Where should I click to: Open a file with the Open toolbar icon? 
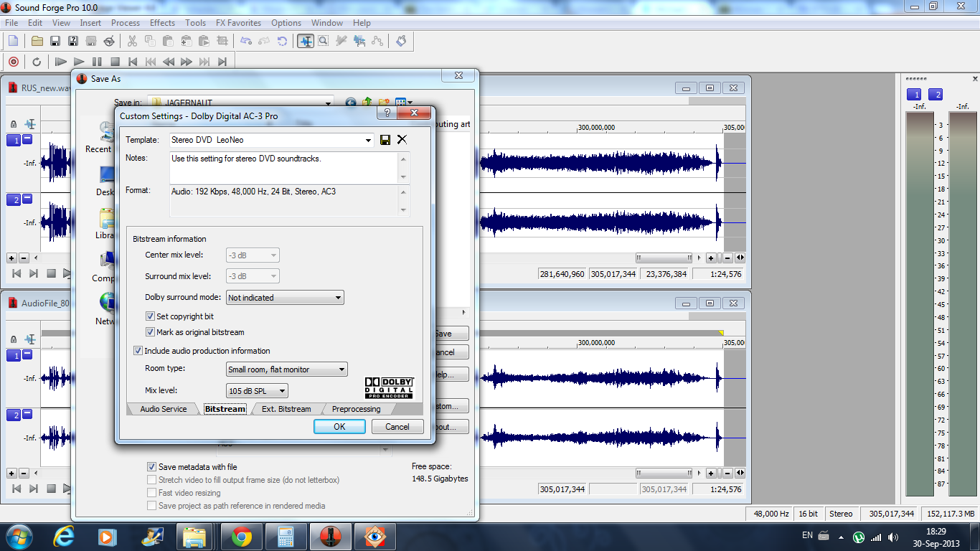click(37, 41)
